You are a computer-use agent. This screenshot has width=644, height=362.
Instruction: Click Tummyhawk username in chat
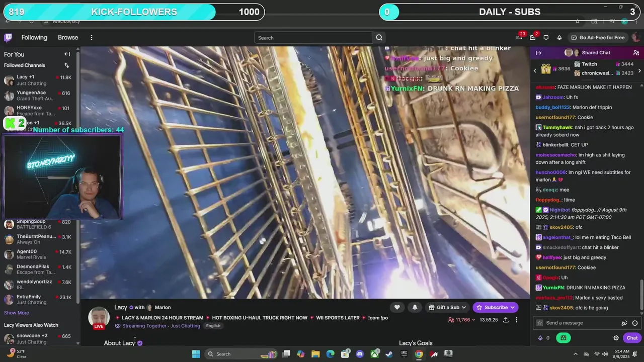[557, 128]
